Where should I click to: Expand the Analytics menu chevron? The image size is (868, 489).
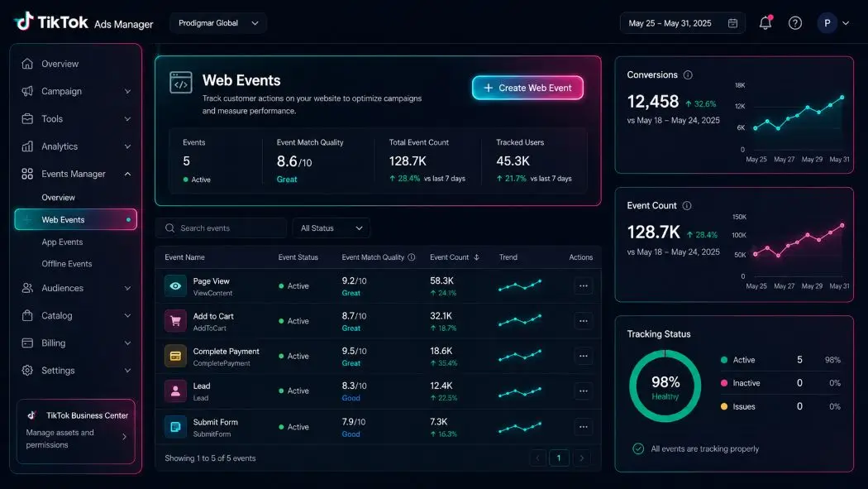click(x=127, y=146)
